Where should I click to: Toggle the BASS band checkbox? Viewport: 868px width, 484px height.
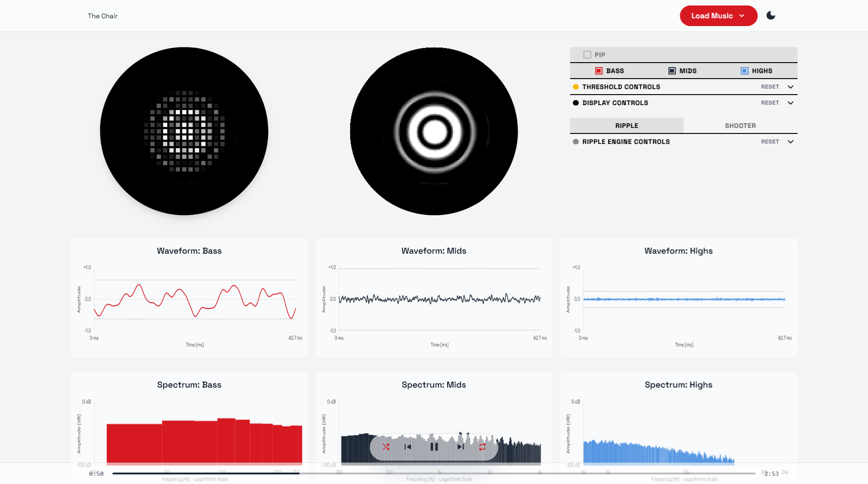tap(599, 71)
